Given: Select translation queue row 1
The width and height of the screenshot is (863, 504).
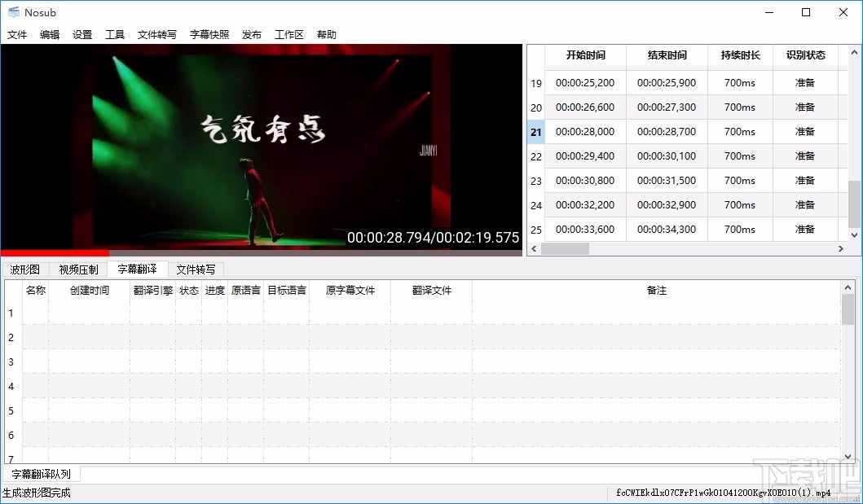Looking at the screenshot, I should 11,313.
